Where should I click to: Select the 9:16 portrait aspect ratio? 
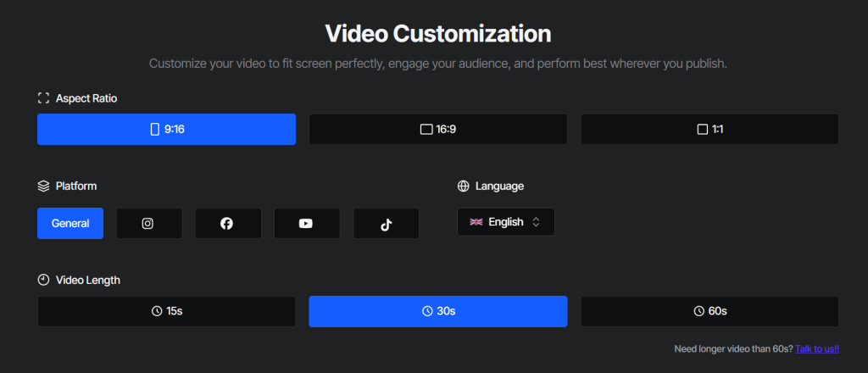166,129
